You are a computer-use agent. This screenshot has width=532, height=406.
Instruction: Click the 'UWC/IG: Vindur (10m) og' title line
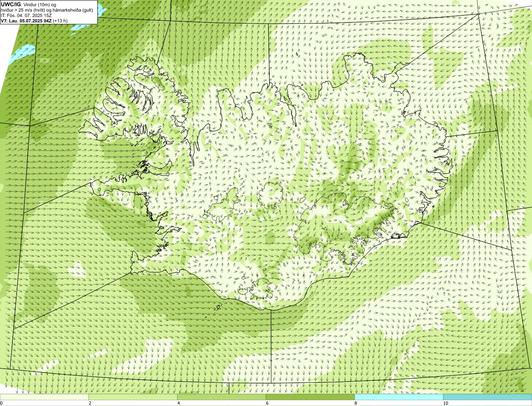pos(29,5)
